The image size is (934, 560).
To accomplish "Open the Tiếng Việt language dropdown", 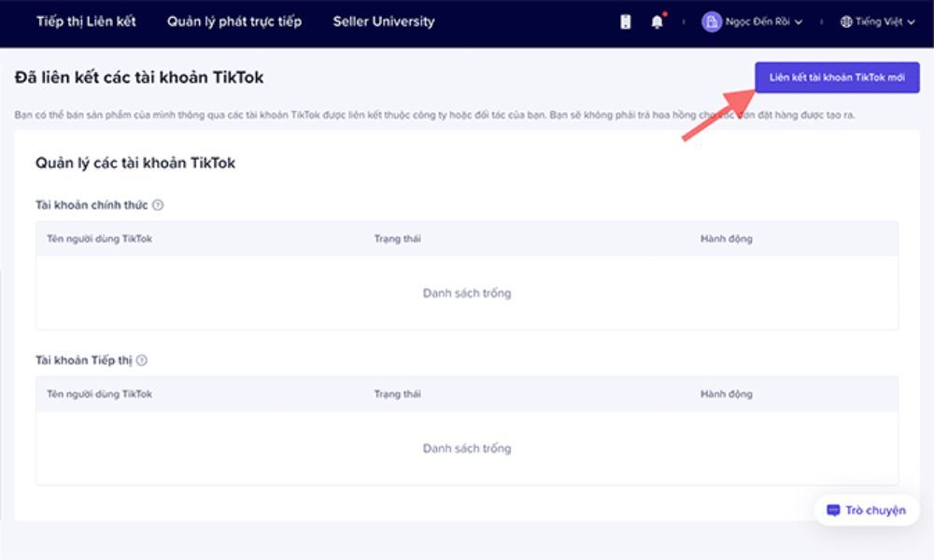I will click(877, 22).
